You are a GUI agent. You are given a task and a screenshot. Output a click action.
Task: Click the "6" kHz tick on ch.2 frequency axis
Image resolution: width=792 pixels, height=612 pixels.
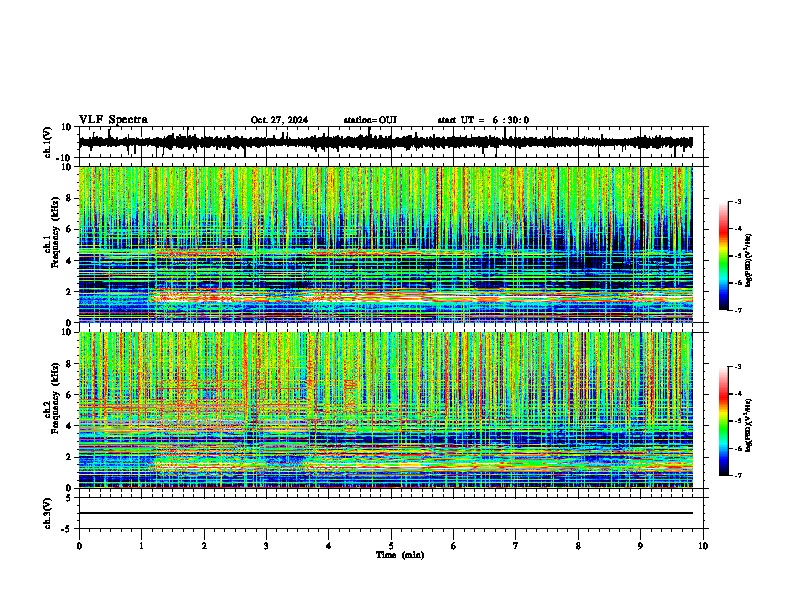pos(69,395)
